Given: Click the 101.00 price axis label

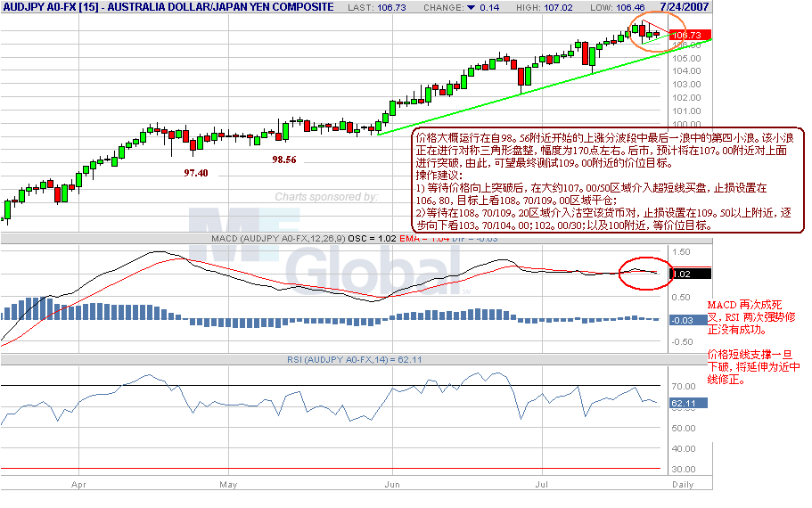Looking at the screenshot, I should tap(686, 111).
